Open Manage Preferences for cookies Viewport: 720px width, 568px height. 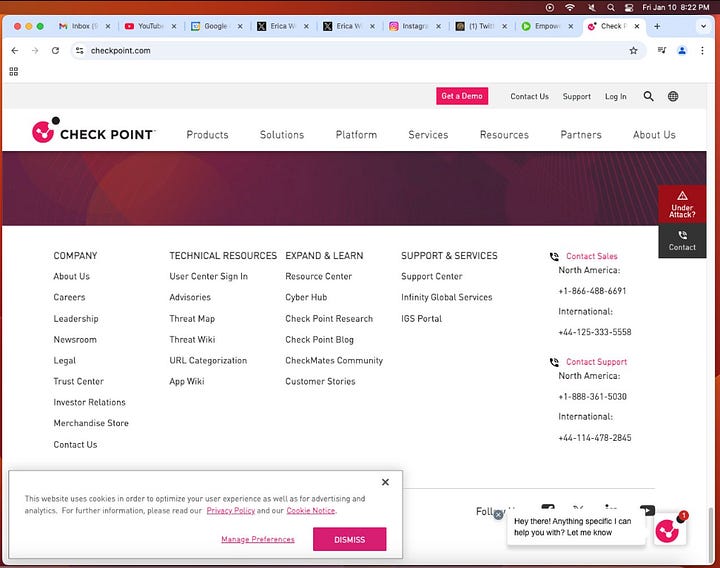(x=258, y=540)
